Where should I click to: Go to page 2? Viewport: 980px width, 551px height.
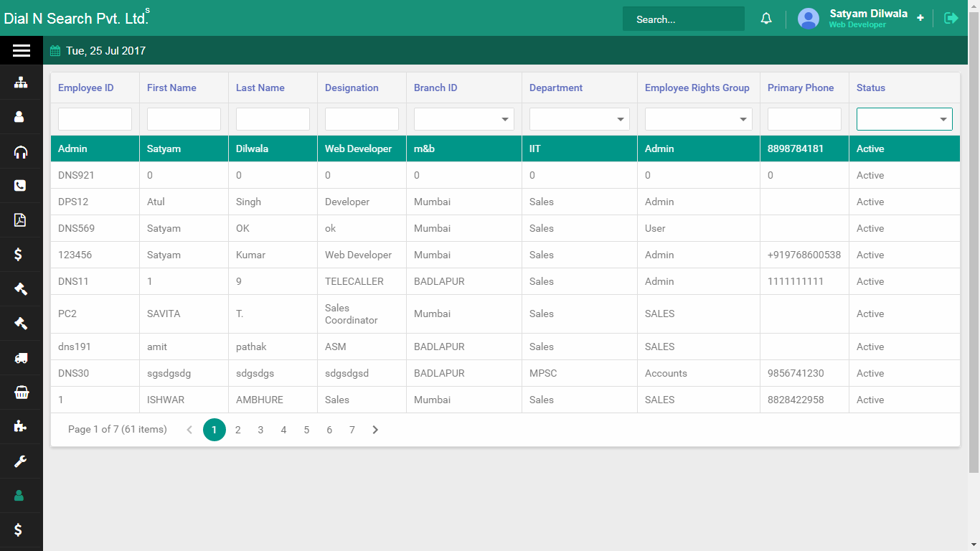pos(237,430)
